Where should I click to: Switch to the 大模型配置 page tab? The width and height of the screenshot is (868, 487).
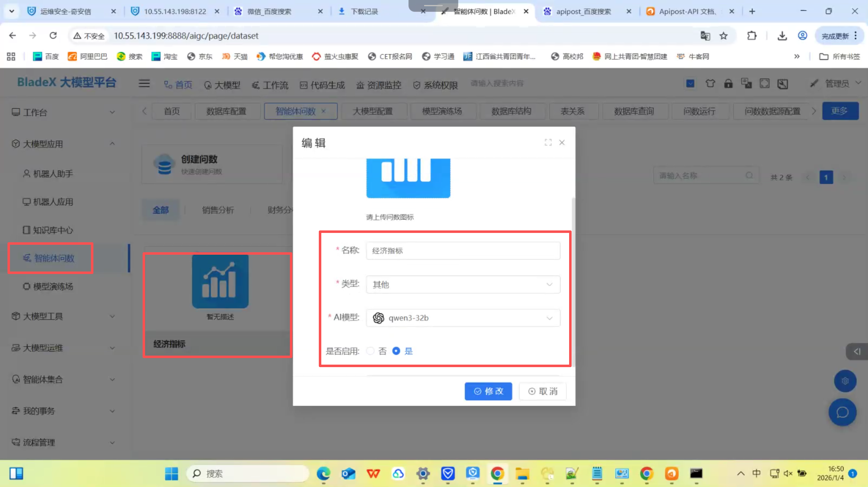(372, 111)
